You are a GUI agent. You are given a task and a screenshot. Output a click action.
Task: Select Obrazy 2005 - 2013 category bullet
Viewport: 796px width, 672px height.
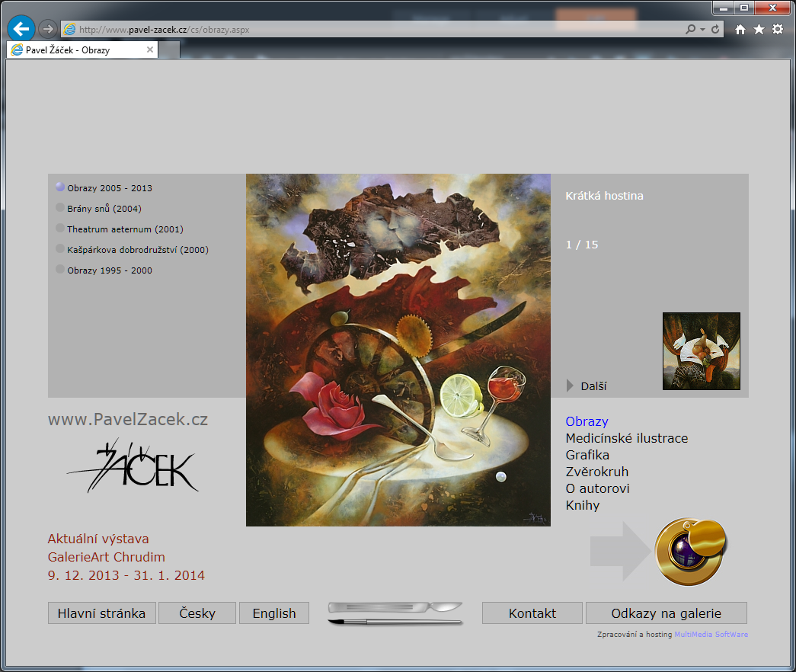point(60,187)
